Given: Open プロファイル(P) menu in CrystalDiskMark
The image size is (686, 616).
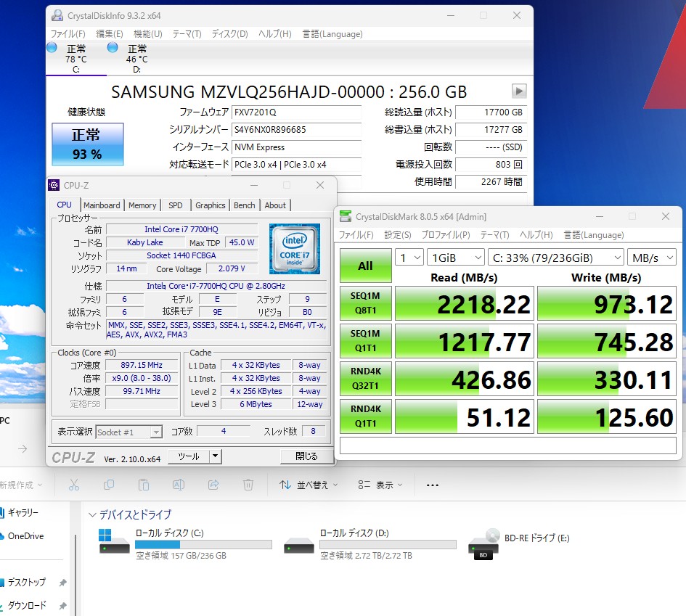Looking at the screenshot, I should [x=446, y=235].
